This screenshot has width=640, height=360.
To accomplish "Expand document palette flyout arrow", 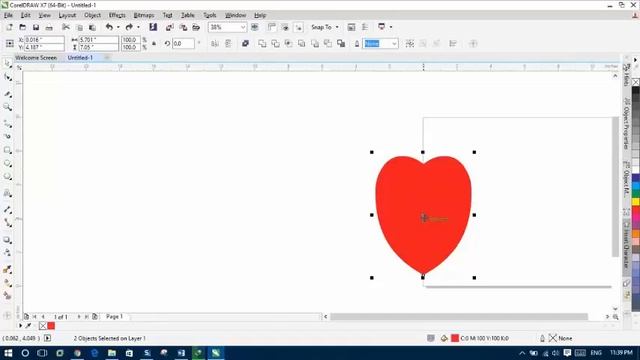I will tap(20, 326).
